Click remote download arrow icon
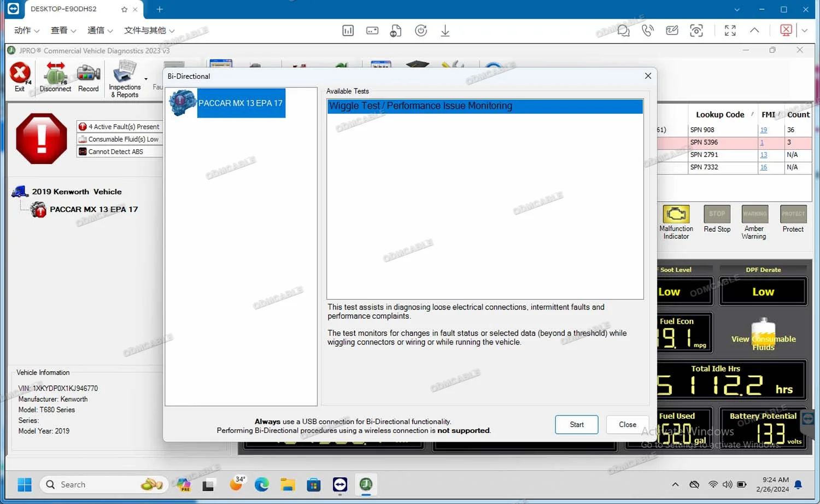Image resolution: width=820 pixels, height=504 pixels. point(445,31)
